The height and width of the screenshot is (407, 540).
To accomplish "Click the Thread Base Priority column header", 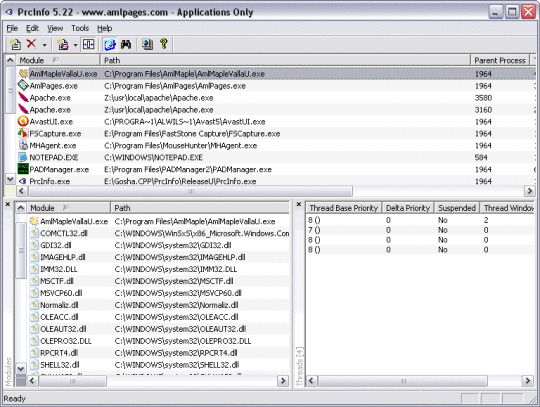I will click(x=344, y=208).
